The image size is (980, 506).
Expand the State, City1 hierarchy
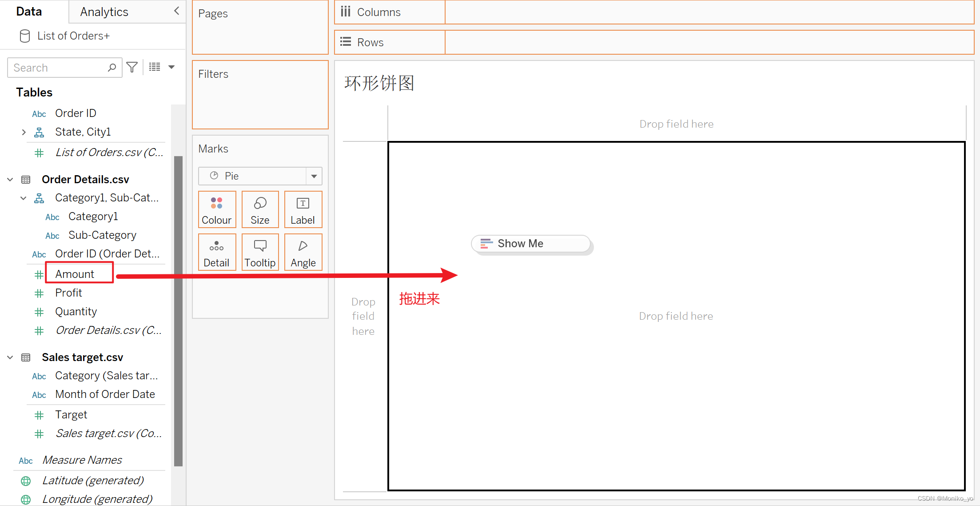pos(24,132)
